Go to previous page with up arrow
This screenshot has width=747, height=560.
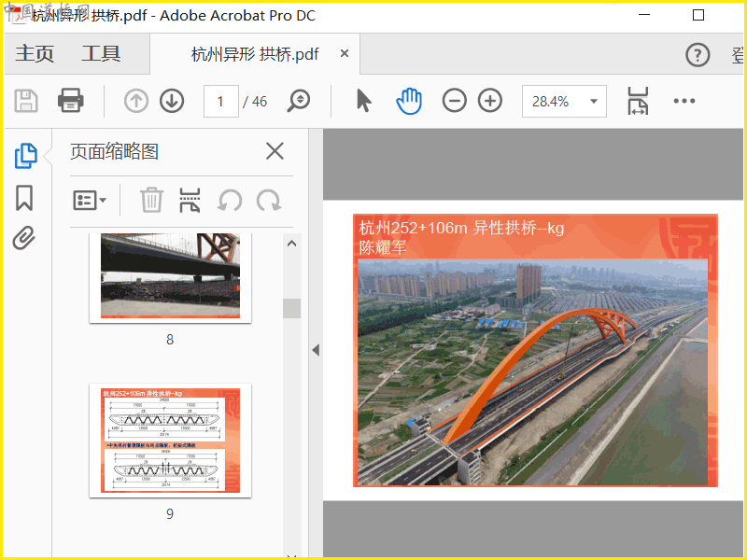[136, 101]
